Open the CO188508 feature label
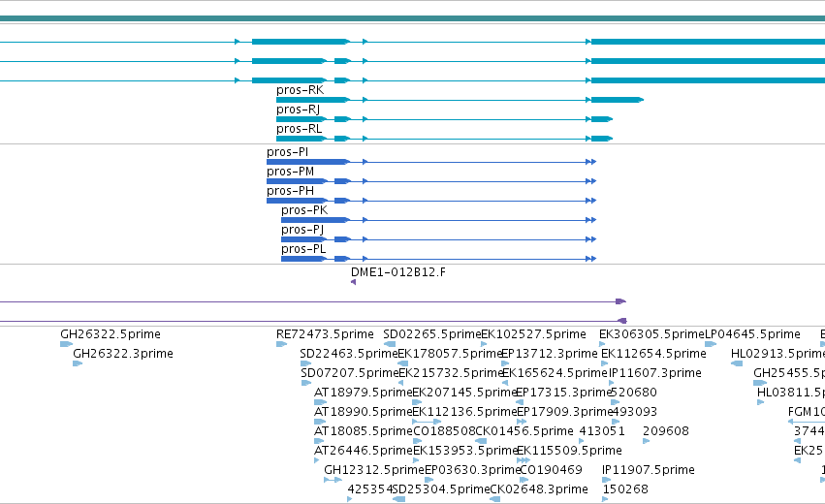The image size is (825, 504). click(x=444, y=432)
